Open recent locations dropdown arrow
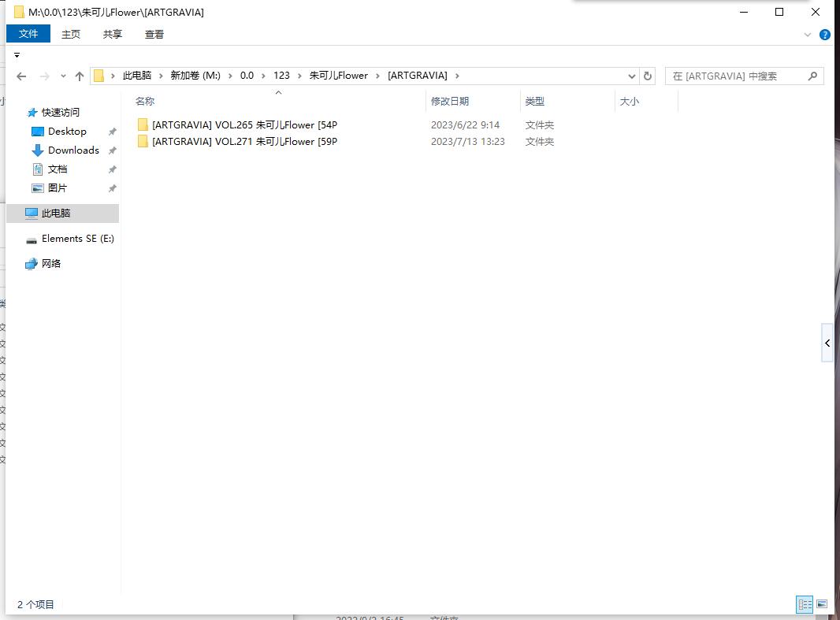Screen dimensions: 840x620 click(x=63, y=76)
